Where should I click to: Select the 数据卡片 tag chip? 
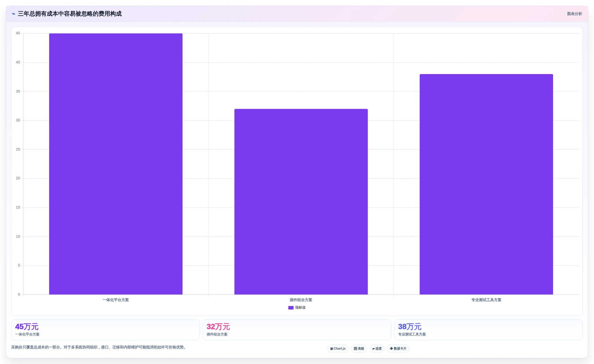click(398, 349)
